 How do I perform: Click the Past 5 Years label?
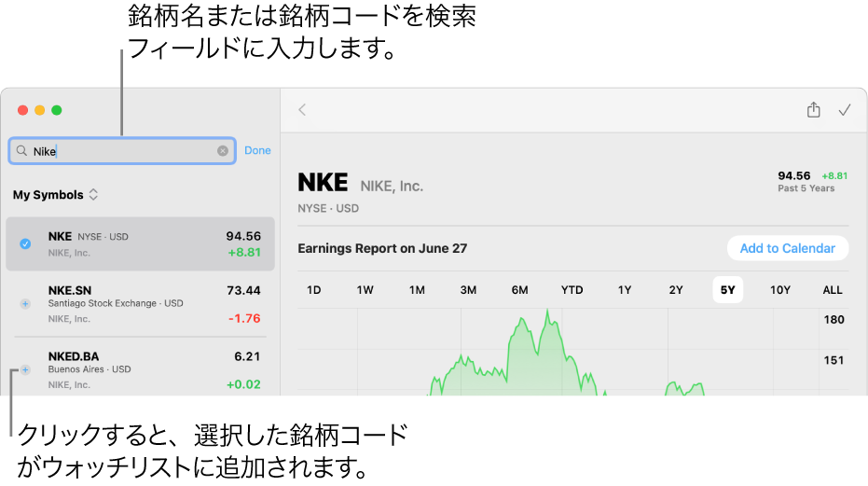806,188
